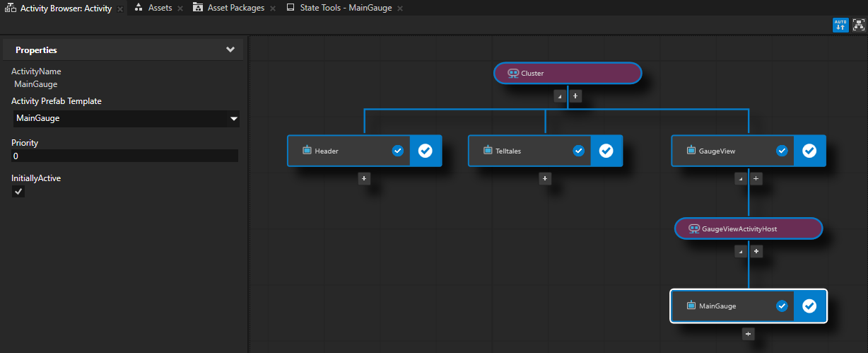Image resolution: width=868 pixels, height=353 pixels.
Task: Open the Activity Prefab Template dropdown
Action: (x=233, y=119)
